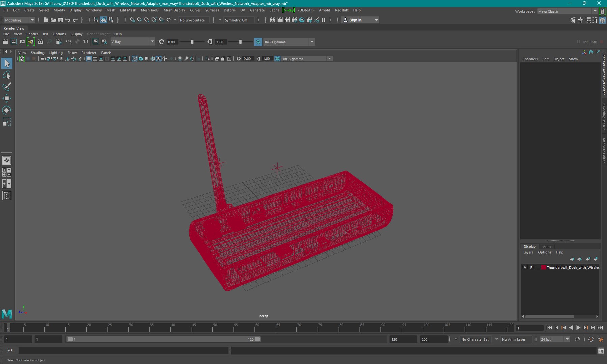Select the Move tool in the toolbox
The height and width of the screenshot is (364, 607).
tap(6, 98)
